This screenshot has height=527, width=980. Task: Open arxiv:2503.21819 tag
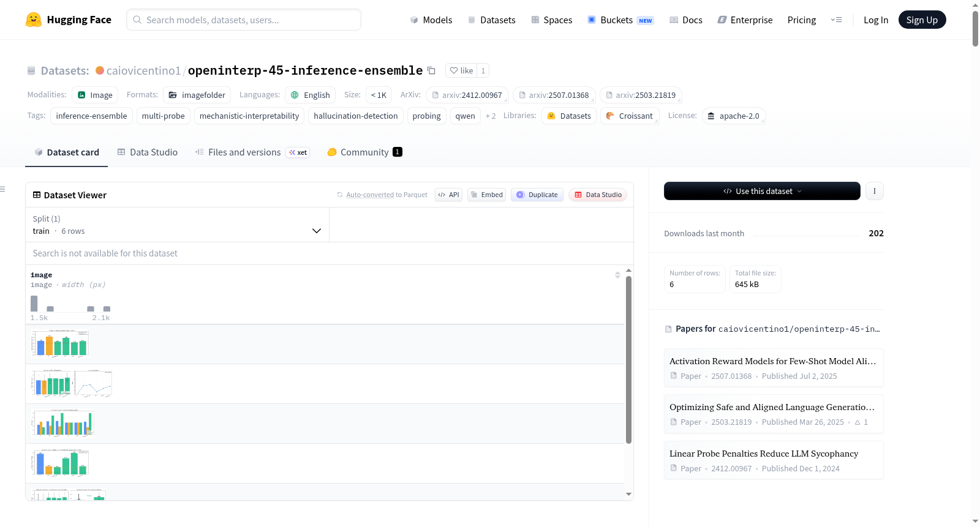641,95
